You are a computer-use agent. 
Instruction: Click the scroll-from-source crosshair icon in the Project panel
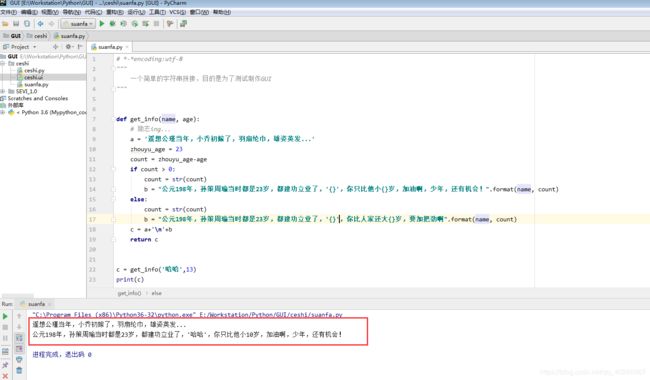[56, 47]
